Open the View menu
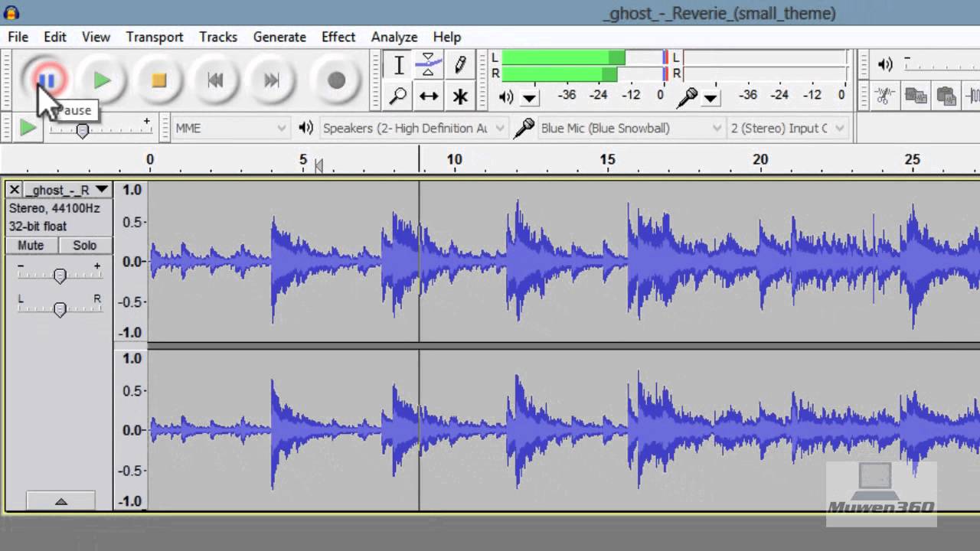Viewport: 980px width, 551px height. [x=96, y=37]
